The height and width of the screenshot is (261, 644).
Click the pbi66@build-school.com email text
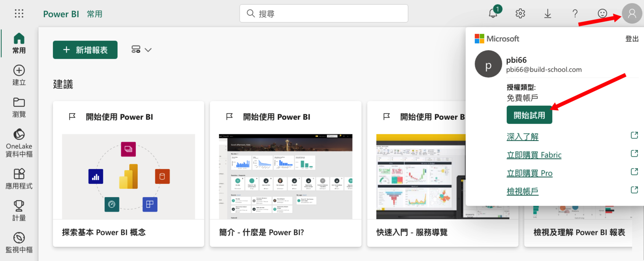[x=544, y=70]
